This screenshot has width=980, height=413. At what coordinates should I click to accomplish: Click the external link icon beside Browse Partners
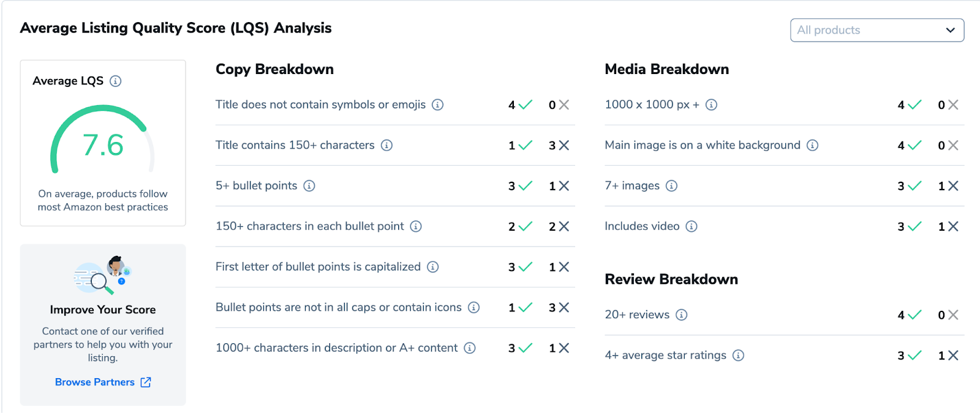(x=146, y=382)
